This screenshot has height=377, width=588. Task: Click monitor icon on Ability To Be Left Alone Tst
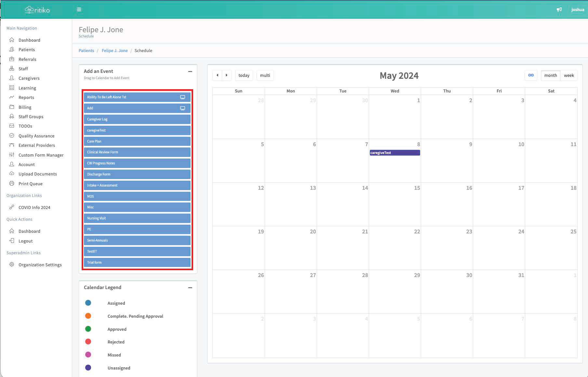182,97
